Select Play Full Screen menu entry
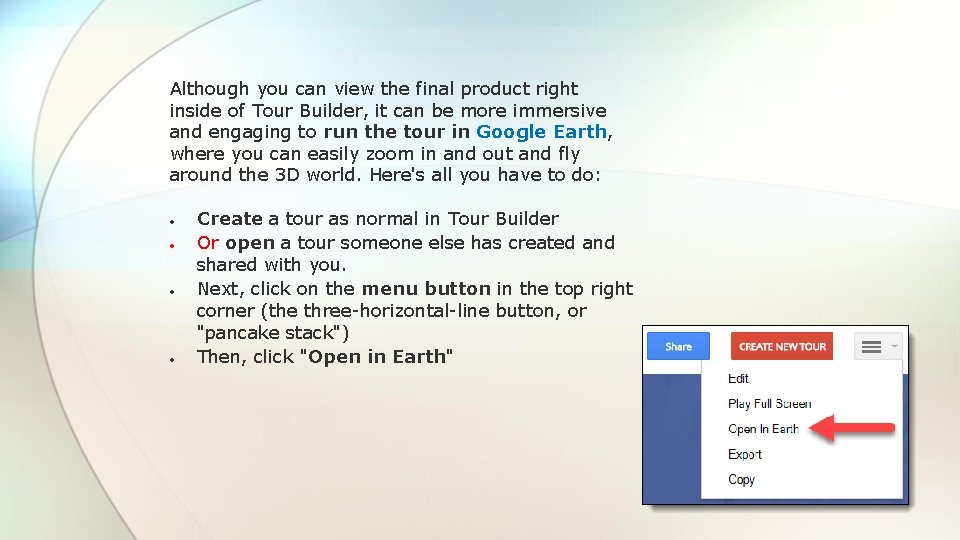 [770, 404]
